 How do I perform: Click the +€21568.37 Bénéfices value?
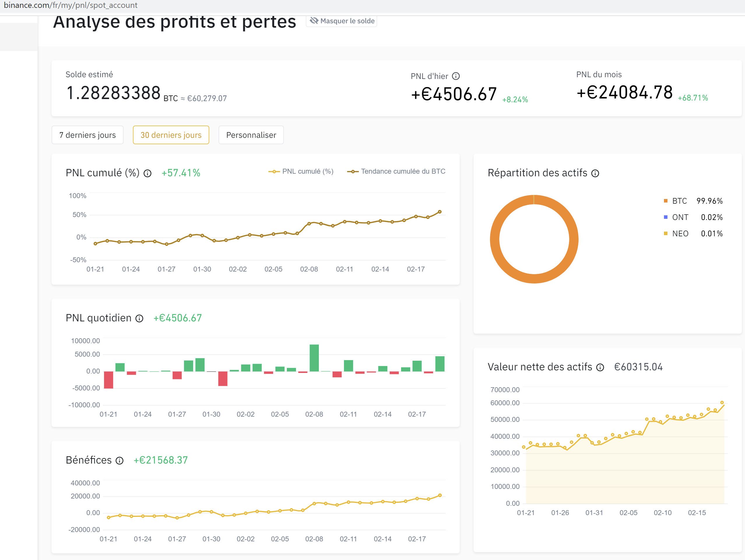click(x=161, y=460)
